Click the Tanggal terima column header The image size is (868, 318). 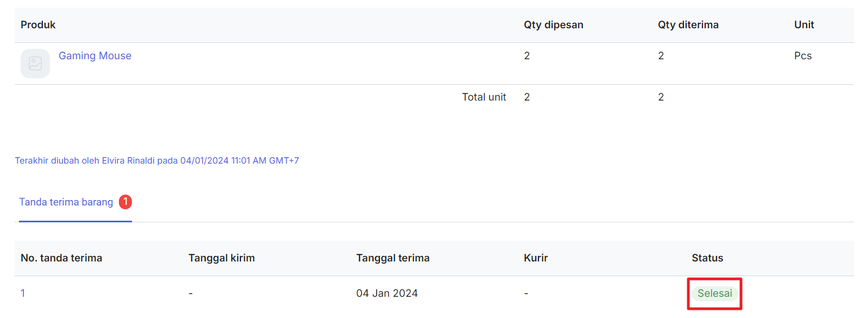point(392,258)
